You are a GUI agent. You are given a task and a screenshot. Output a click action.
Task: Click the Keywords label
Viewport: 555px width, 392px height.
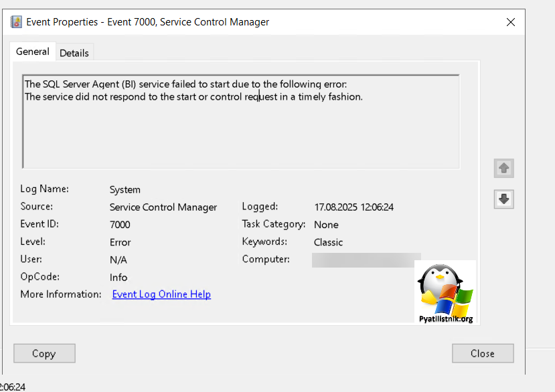[x=264, y=241]
